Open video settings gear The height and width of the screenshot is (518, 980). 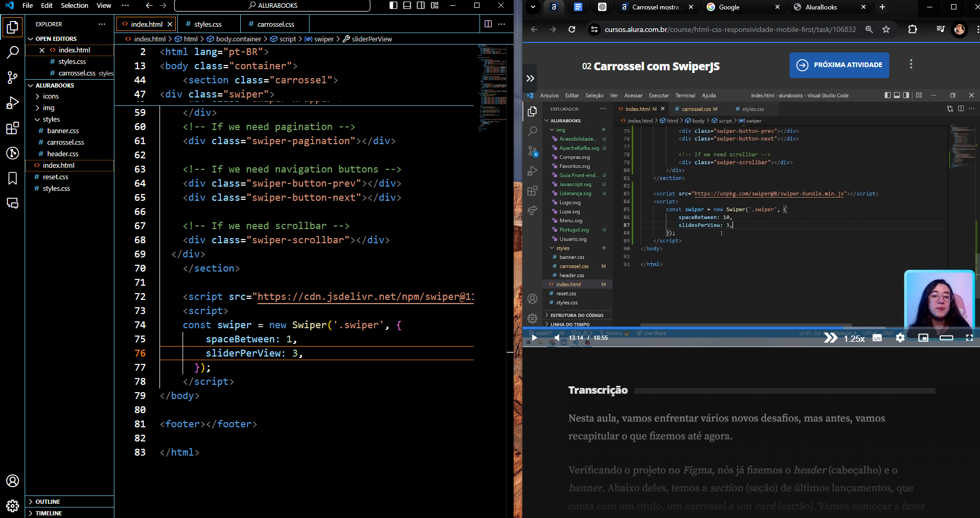tap(900, 338)
